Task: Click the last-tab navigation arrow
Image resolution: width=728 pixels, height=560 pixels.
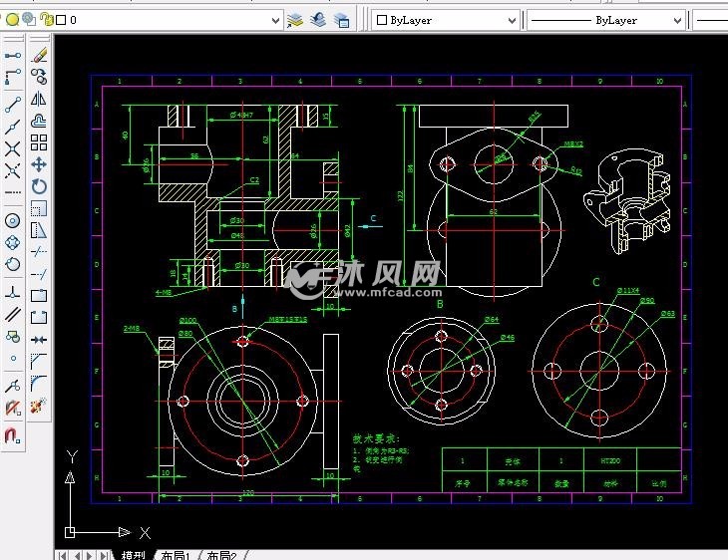Action: pyautogui.click(x=105, y=554)
